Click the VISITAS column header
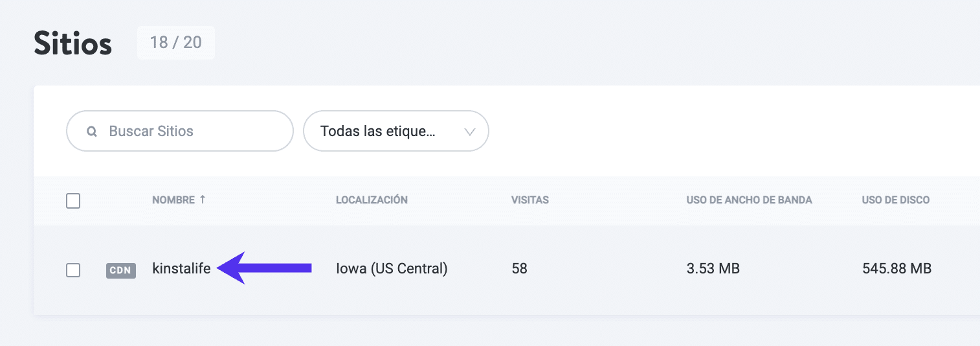 coord(529,200)
